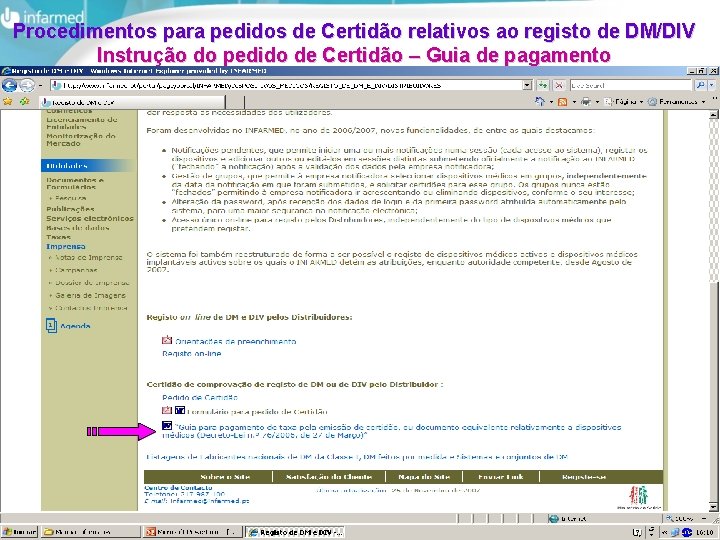Open Serviços electrónicos in the sidebar
Viewport: 720px width, 540px height.
coord(90,219)
